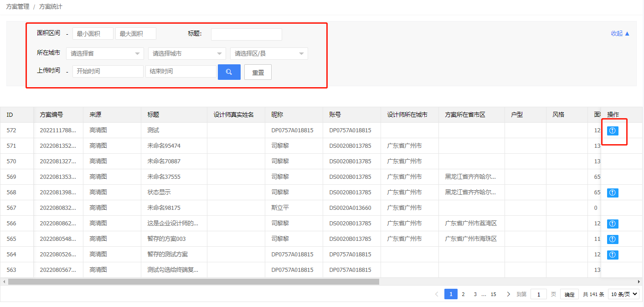Click the 重置 reset button
The image size is (644, 307).
(x=258, y=72)
